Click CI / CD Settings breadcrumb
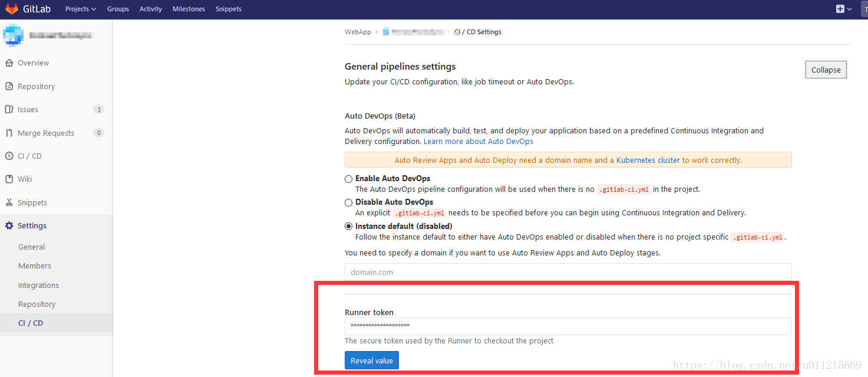 coord(478,32)
